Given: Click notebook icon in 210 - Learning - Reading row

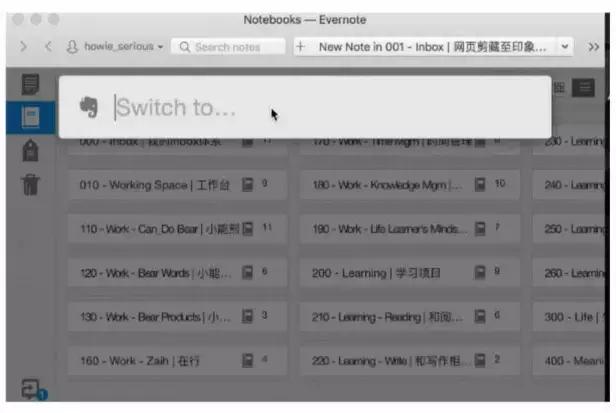Looking at the screenshot, I should click(x=480, y=316).
